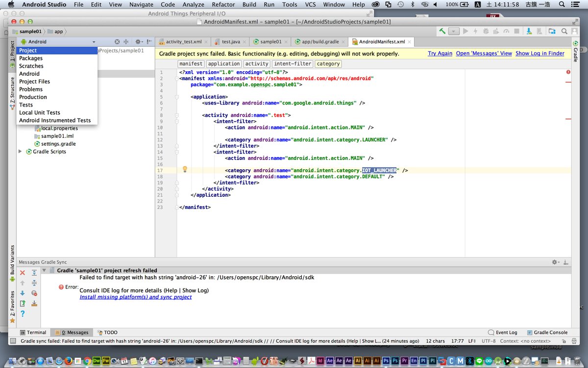
Task: Select Project in the view list
Action: (57, 51)
